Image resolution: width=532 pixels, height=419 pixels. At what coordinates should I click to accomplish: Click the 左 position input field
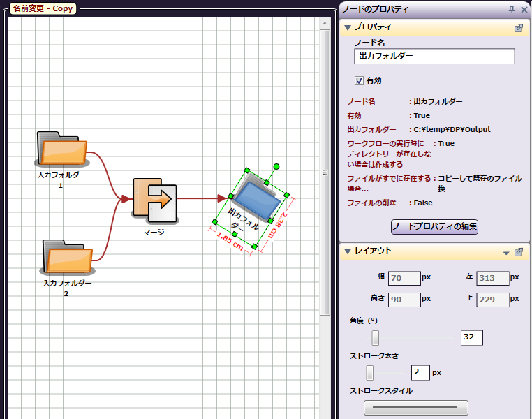(x=493, y=278)
